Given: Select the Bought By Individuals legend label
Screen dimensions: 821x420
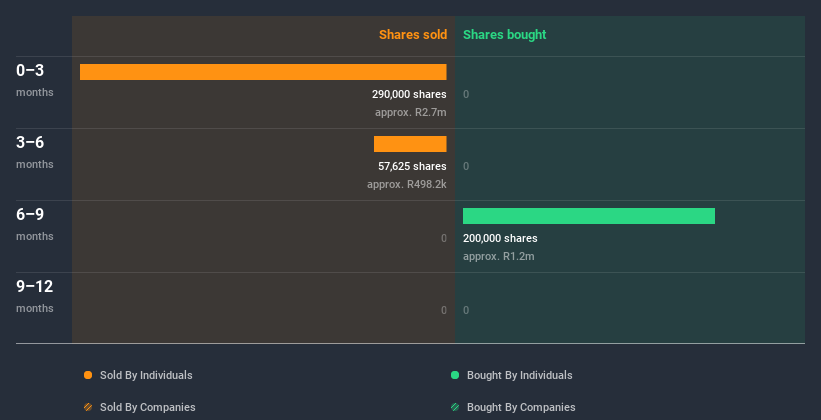Looking at the screenshot, I should [519, 375].
